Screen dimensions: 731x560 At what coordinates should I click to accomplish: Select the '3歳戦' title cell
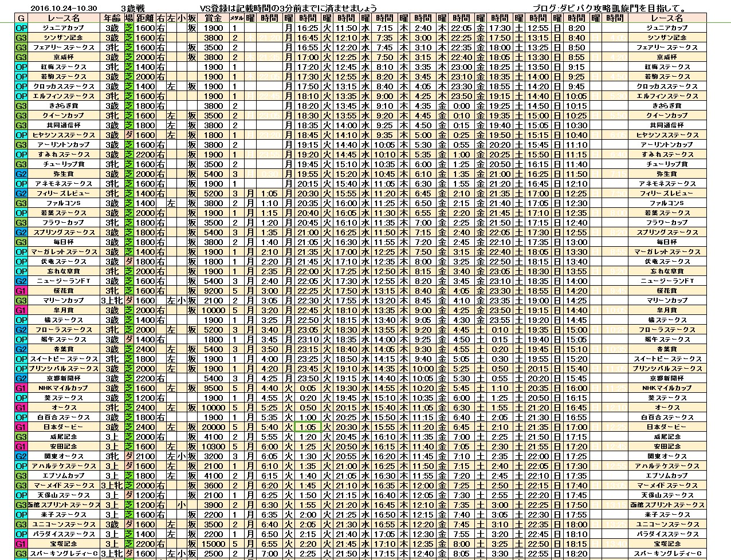click(132, 9)
